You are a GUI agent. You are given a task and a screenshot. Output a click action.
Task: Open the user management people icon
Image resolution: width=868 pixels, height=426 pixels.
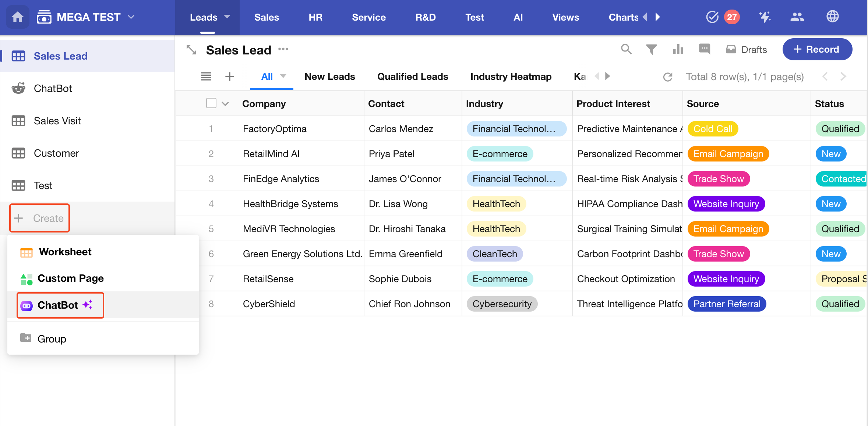click(797, 17)
